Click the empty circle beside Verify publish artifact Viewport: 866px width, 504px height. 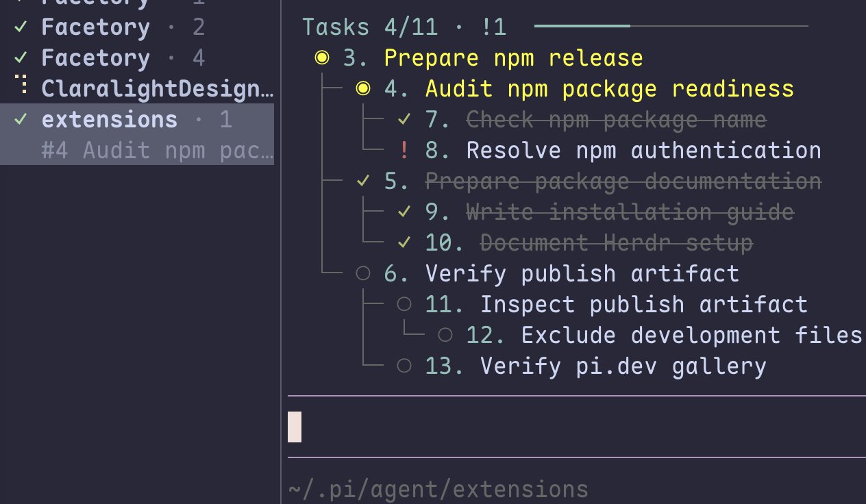click(x=363, y=273)
